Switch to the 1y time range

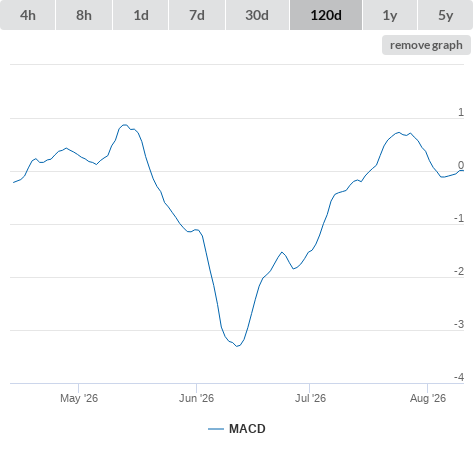pyautogui.click(x=390, y=15)
